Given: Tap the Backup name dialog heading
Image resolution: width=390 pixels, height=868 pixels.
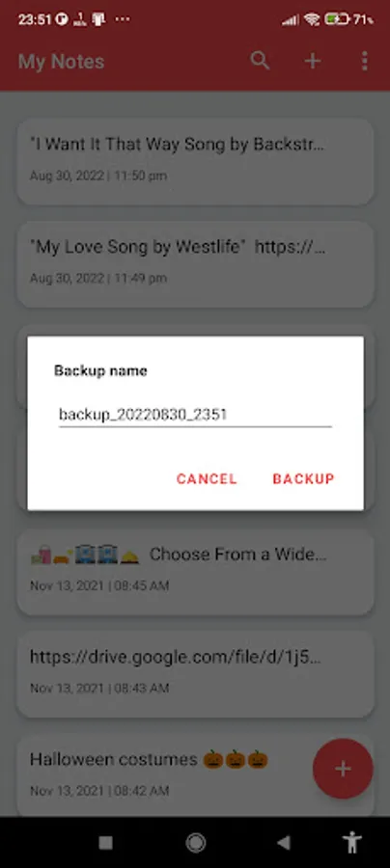Looking at the screenshot, I should 100,370.
